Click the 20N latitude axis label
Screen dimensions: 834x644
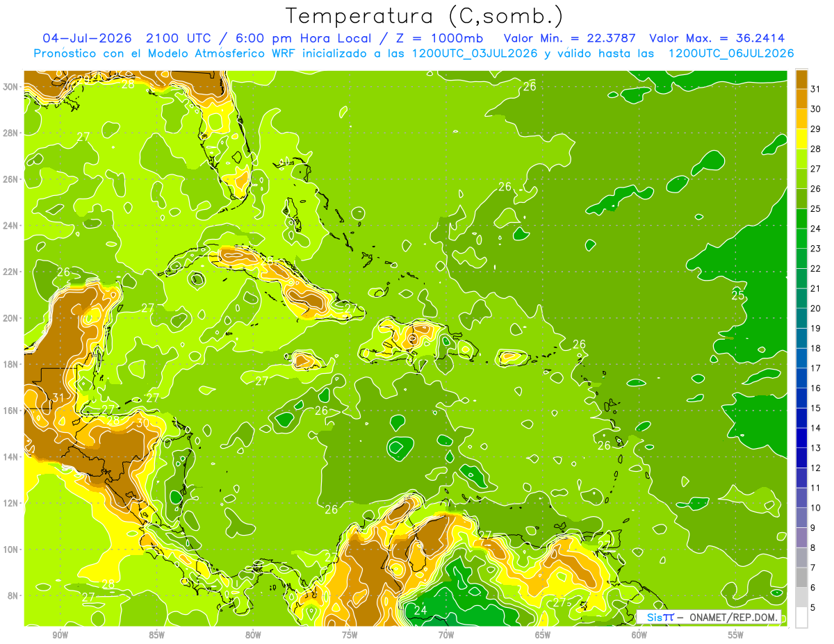pos(10,317)
